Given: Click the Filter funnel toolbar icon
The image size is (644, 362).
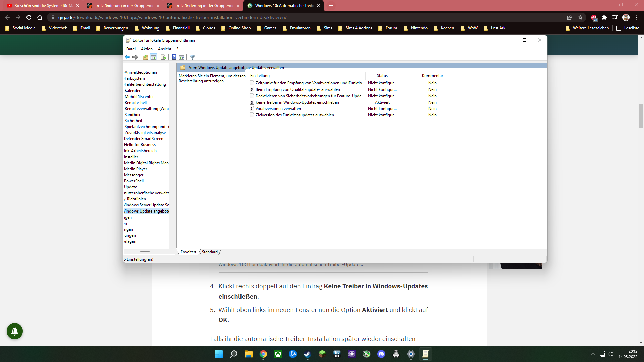Looking at the screenshot, I should [x=192, y=57].
